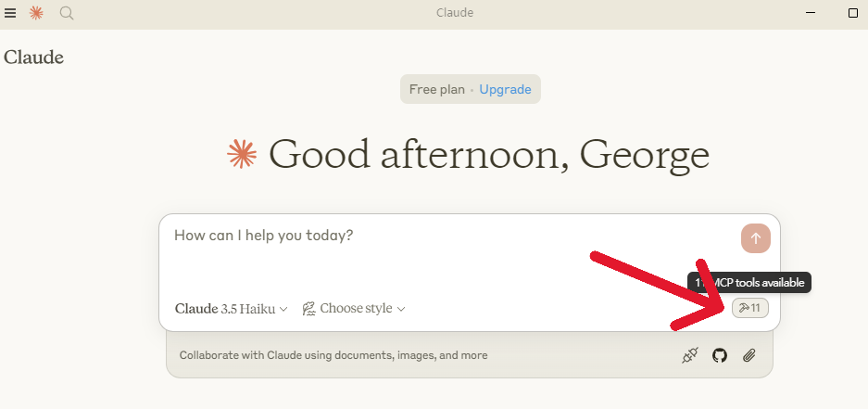Maximize the Claude window
The height and width of the screenshot is (409, 868).
[x=853, y=13]
